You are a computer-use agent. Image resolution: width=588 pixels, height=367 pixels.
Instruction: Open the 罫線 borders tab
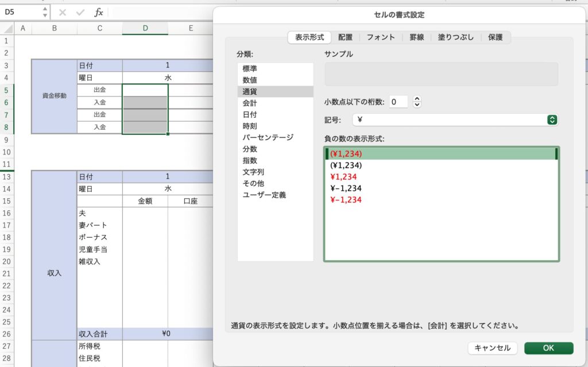pos(417,37)
